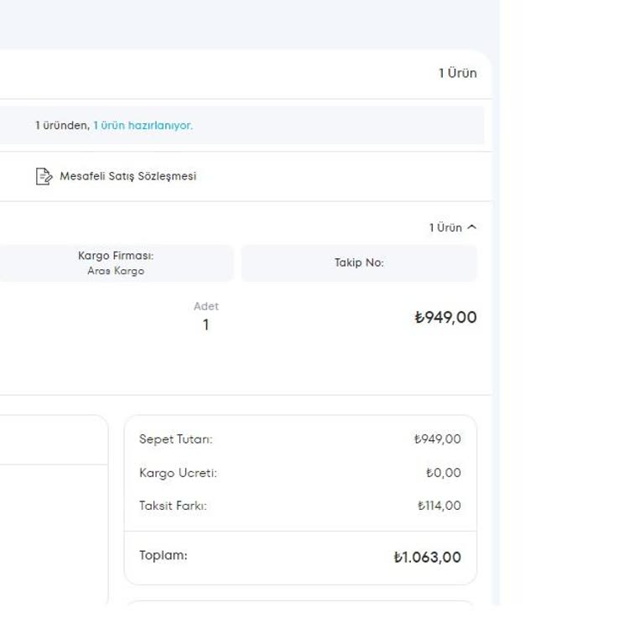Screen dimensions: 644x644
Task: Click the "1 ürün hazırlanıyor" link
Action: coord(143,126)
